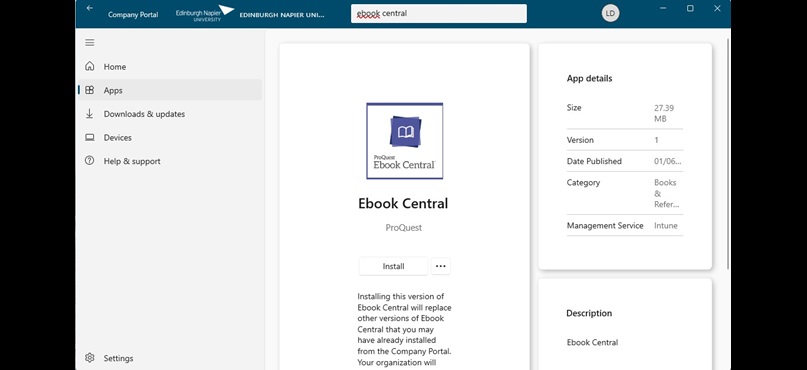Open the more options ellipsis button
807x370 pixels.
(441, 266)
